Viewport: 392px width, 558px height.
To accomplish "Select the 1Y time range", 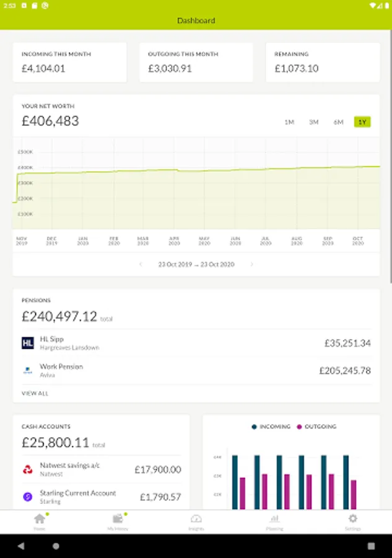I will (362, 122).
